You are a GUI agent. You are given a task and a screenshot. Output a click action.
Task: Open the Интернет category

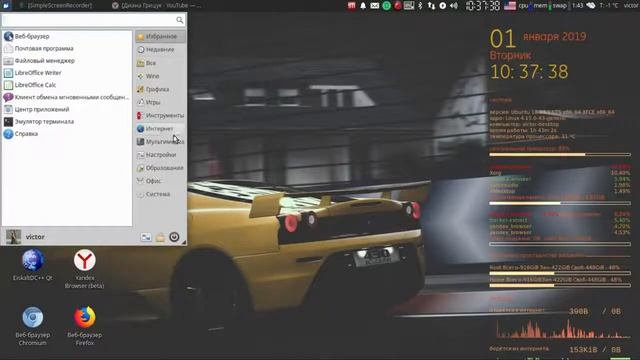[160, 129]
